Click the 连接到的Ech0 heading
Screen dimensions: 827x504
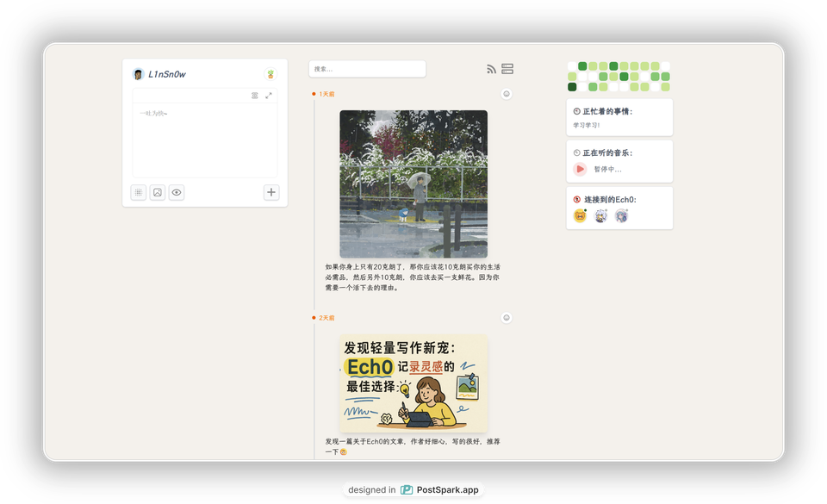pos(610,200)
